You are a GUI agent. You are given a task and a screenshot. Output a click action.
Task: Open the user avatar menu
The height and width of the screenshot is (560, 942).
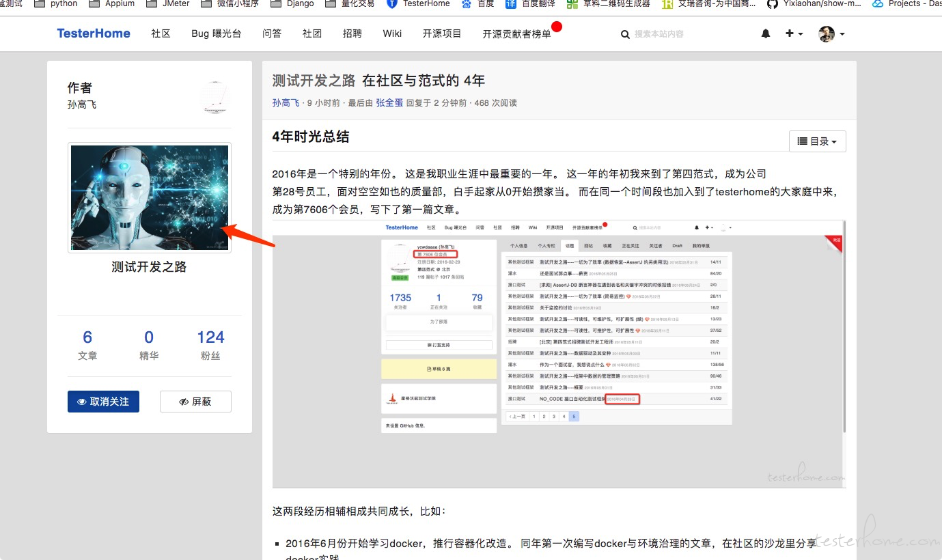831,33
